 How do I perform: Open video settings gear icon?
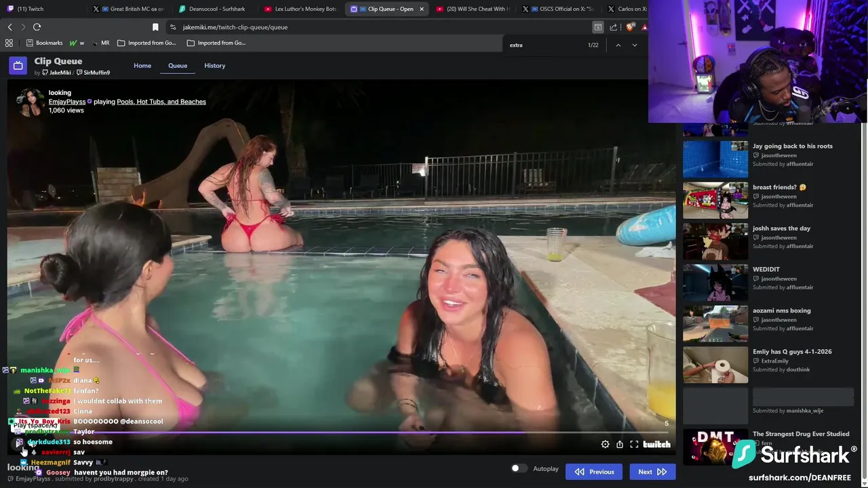[605, 445]
